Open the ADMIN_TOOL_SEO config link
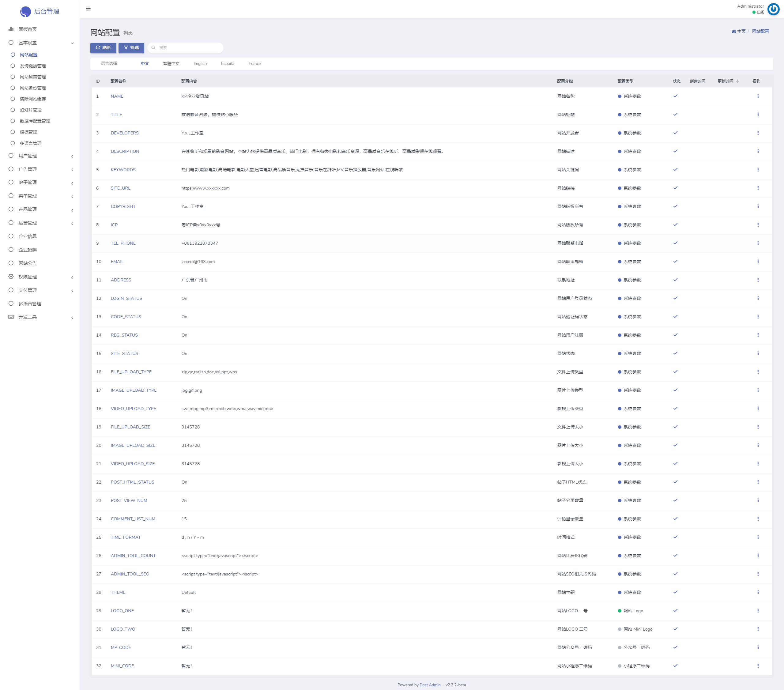 (130, 574)
